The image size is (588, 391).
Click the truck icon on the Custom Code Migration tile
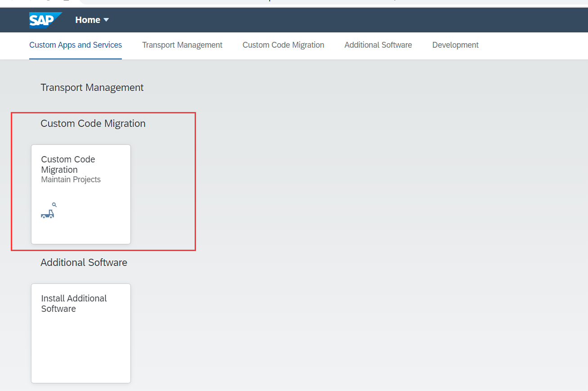click(x=48, y=213)
